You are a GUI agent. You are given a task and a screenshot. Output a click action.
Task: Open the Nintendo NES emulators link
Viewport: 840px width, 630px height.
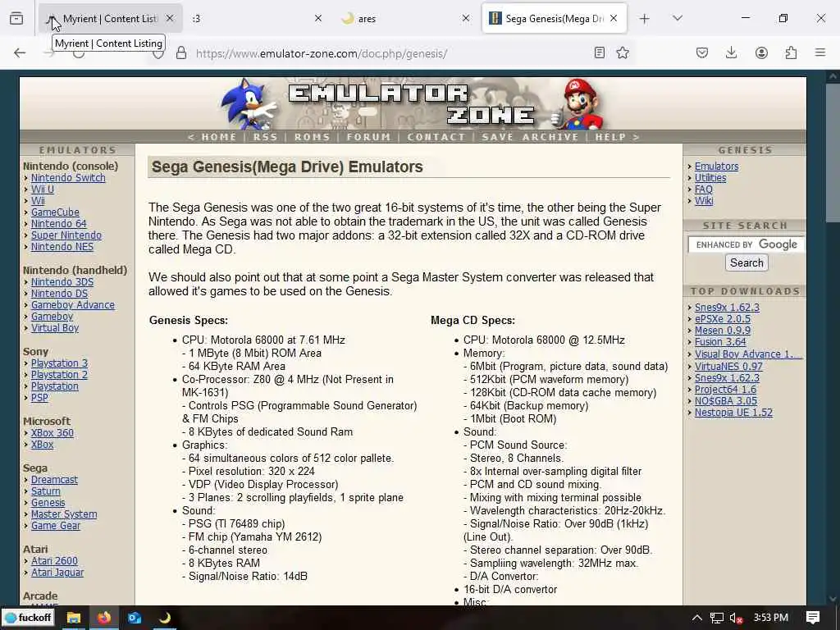pyautogui.click(x=62, y=247)
